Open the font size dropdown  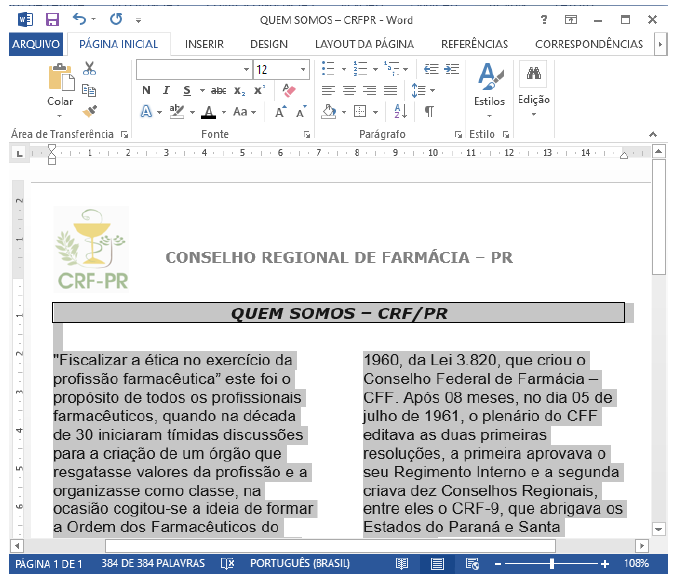point(303,69)
